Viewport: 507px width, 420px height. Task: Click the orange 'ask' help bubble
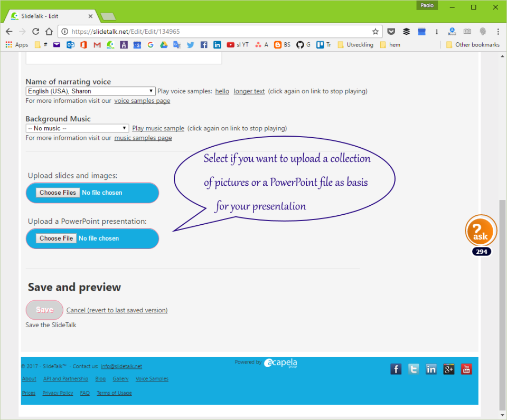click(481, 231)
